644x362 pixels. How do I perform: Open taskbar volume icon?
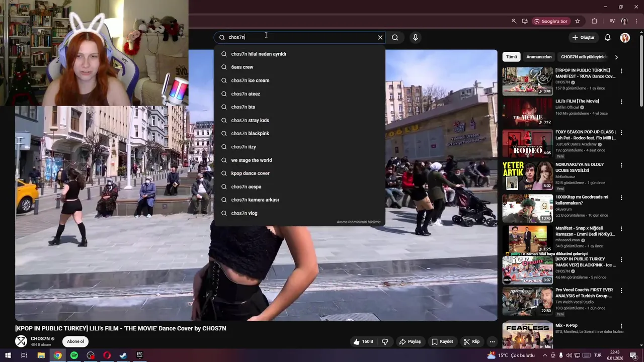pos(570,355)
